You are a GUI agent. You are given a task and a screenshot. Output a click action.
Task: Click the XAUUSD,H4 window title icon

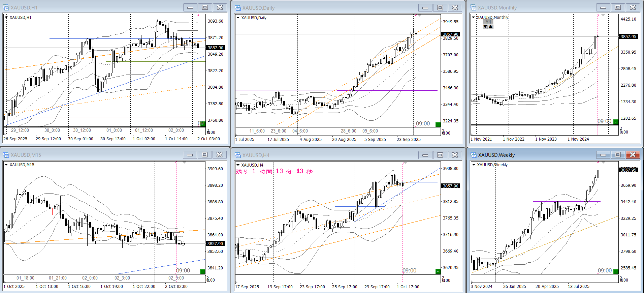coord(238,155)
